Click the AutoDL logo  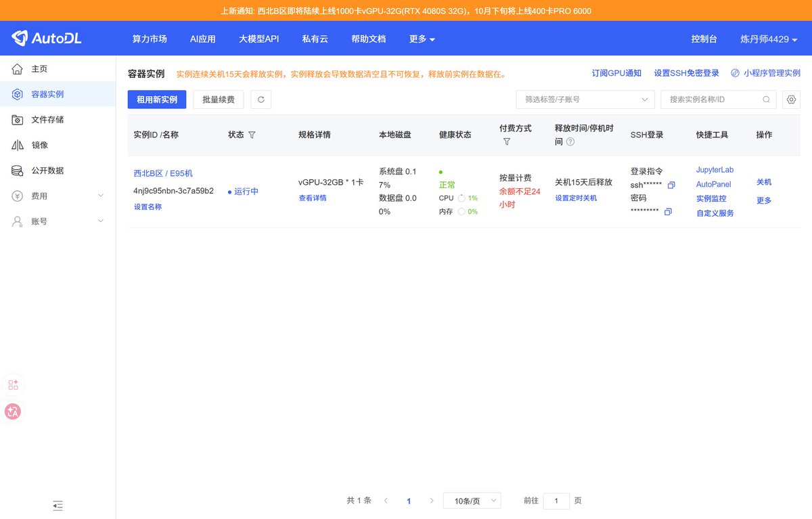pos(46,39)
